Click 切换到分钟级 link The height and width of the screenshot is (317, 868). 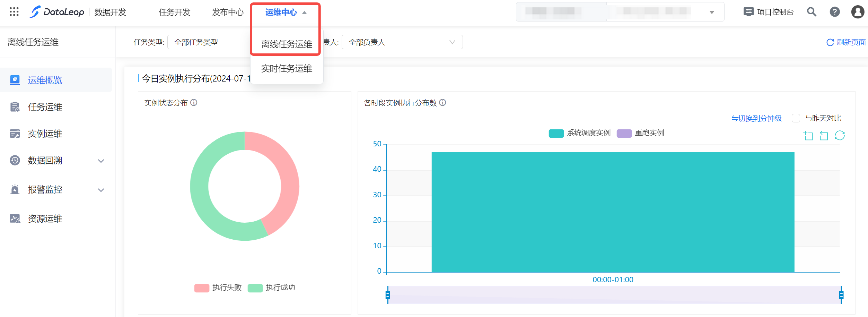point(756,118)
